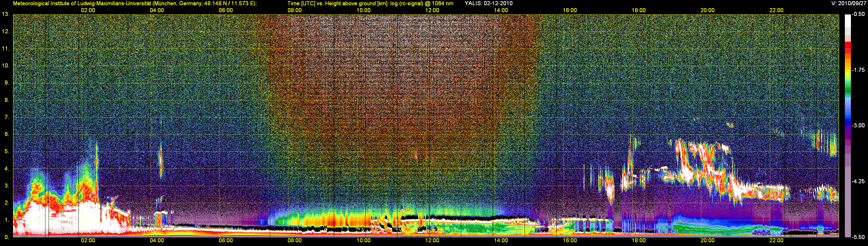This screenshot has height=246, width=868.
Task: Click the 16:00 label on the lower time axis
Action: pos(570,241)
